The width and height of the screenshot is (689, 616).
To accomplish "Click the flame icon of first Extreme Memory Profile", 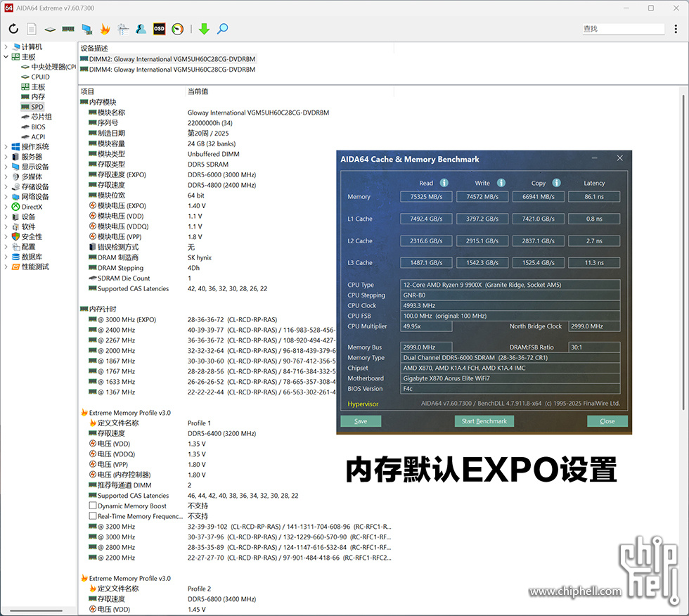I will tap(84, 413).
